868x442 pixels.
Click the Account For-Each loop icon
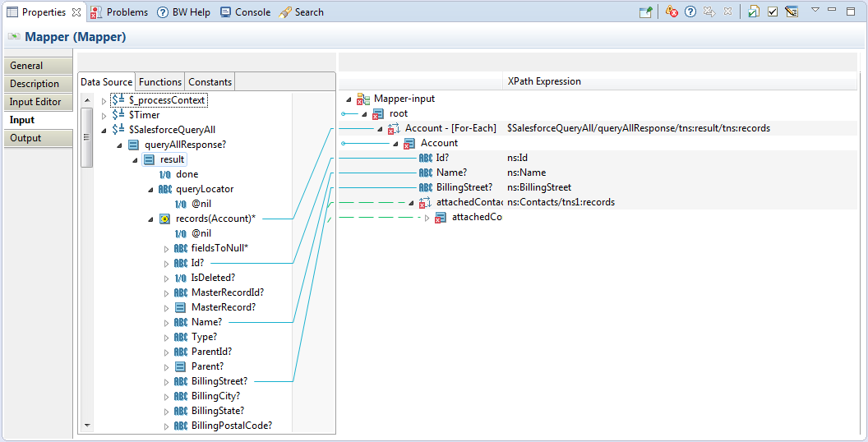click(394, 128)
